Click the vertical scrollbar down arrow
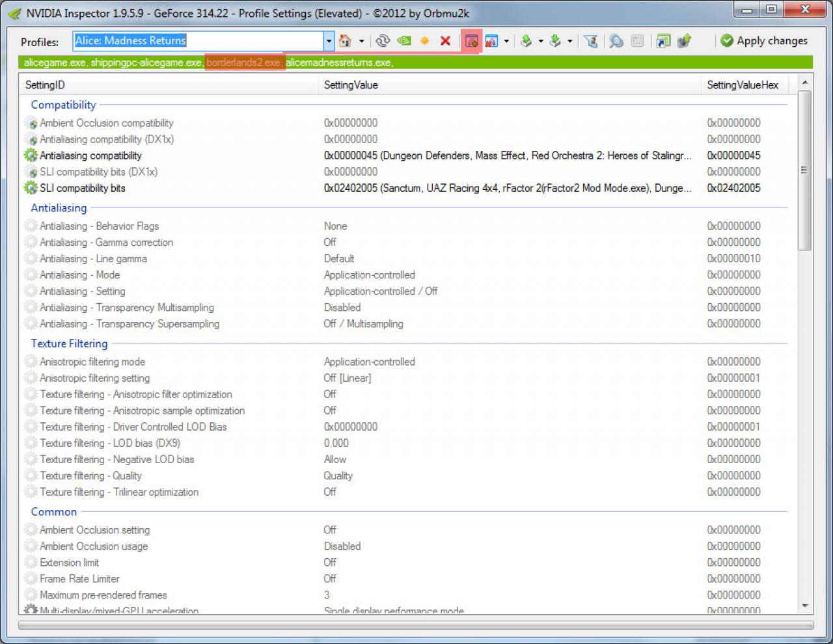 pos(804,606)
